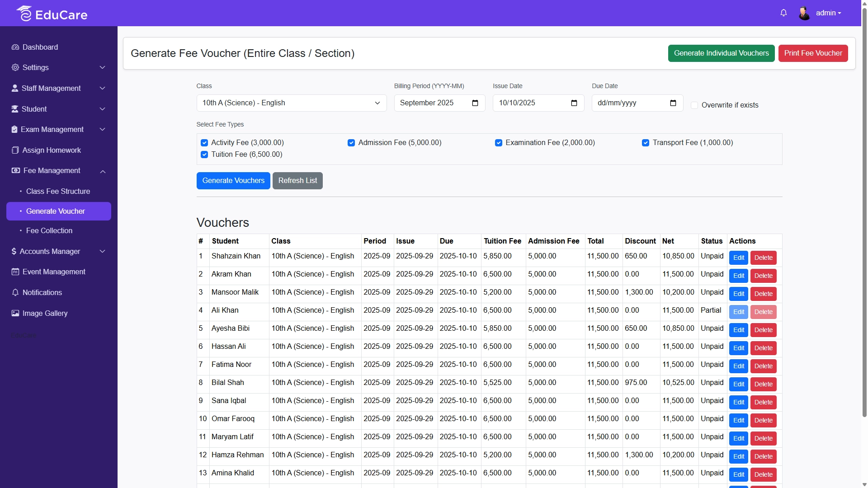Select Generate Voucher menu item
The image size is (868, 488).
tap(59, 211)
